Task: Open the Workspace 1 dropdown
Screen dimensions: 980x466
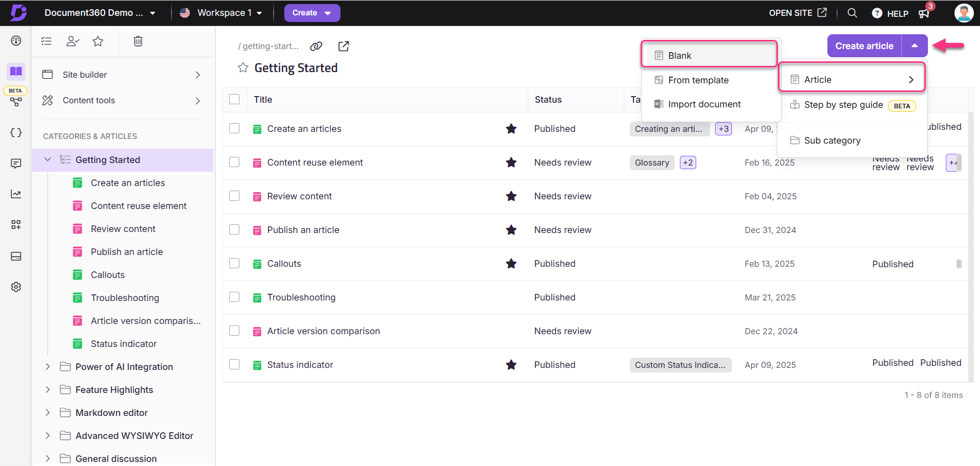Action: tap(220, 13)
